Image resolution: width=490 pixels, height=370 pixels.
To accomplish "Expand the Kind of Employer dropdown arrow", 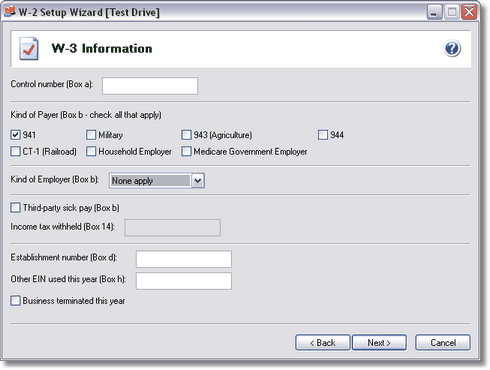I will coord(198,181).
